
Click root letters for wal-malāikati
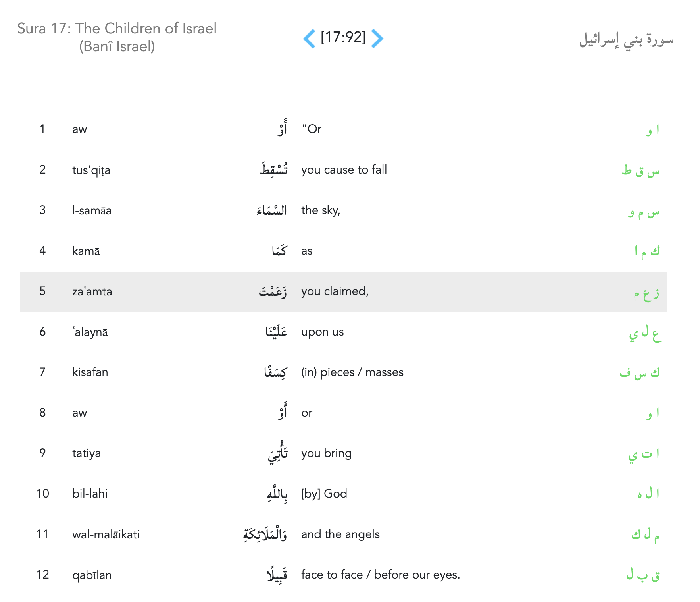tap(645, 535)
